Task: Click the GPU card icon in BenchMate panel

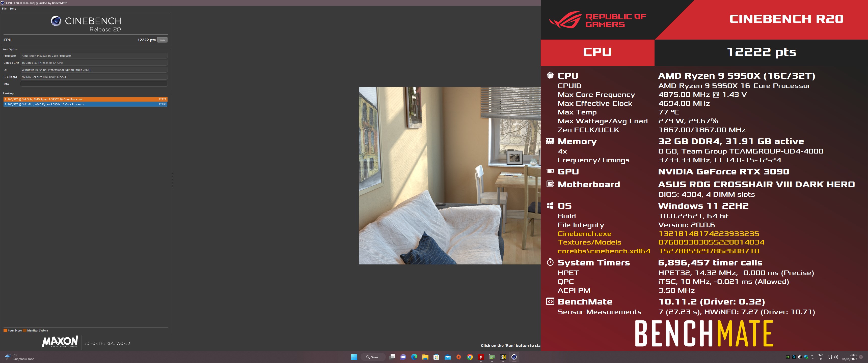Action: pos(550,171)
